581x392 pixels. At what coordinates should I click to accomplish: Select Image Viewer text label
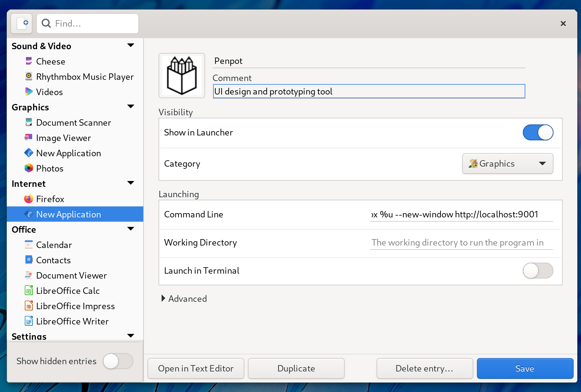(63, 138)
